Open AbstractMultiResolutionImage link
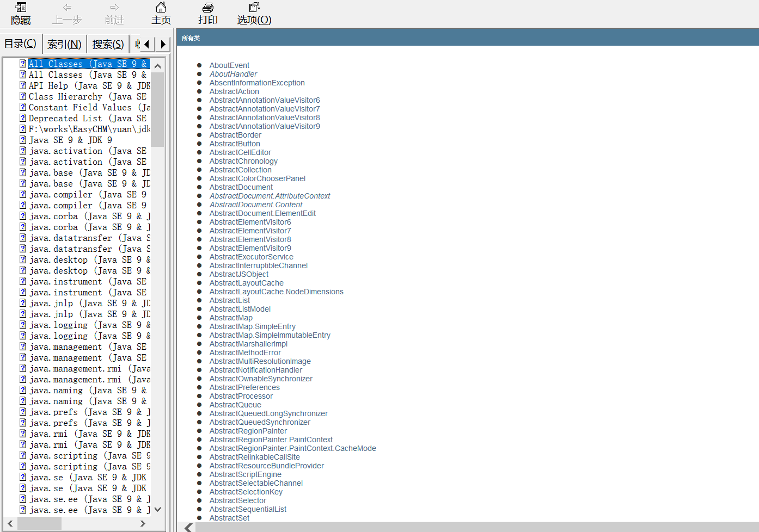 coord(260,361)
